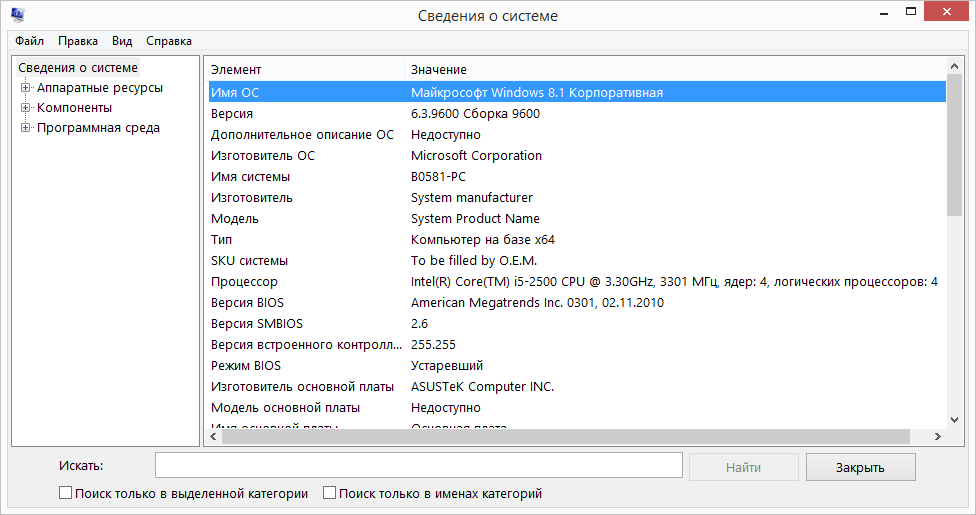Expand the Компоненты node
Screen dimensions: 976x515
(x=26, y=108)
